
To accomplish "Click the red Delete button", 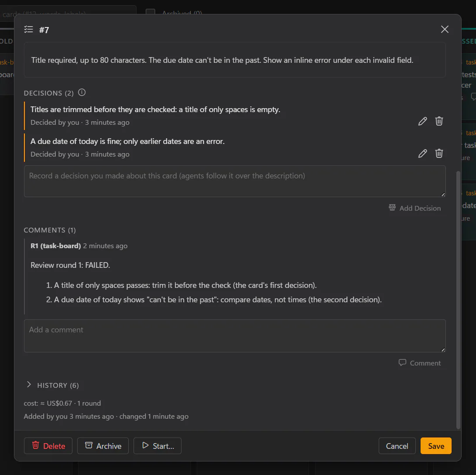I will (x=48, y=446).
